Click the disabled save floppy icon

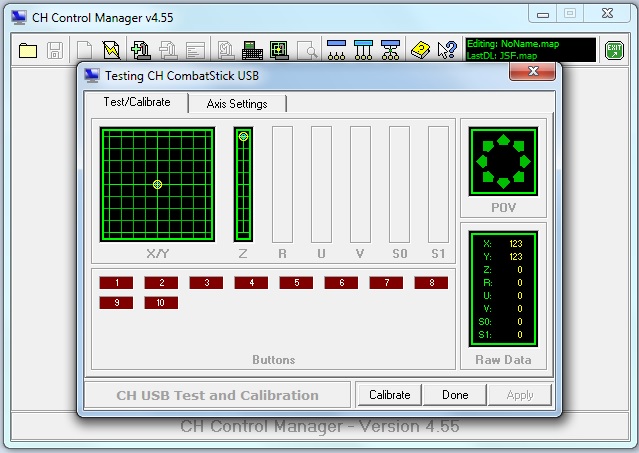(x=55, y=51)
